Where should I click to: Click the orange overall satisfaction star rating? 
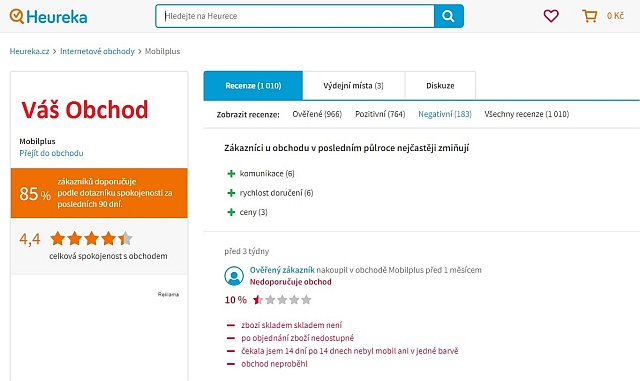[91, 238]
